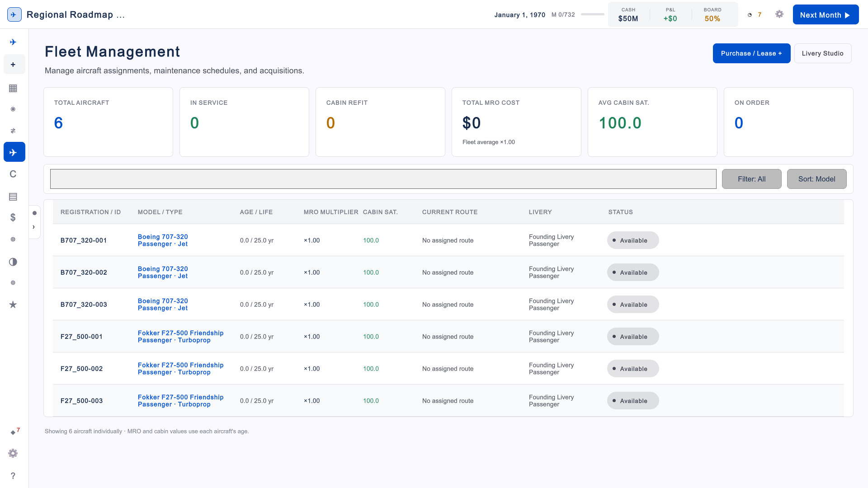The image size is (868, 488).
Task: Open the grid icon in the sidebar
Action: (x=13, y=88)
